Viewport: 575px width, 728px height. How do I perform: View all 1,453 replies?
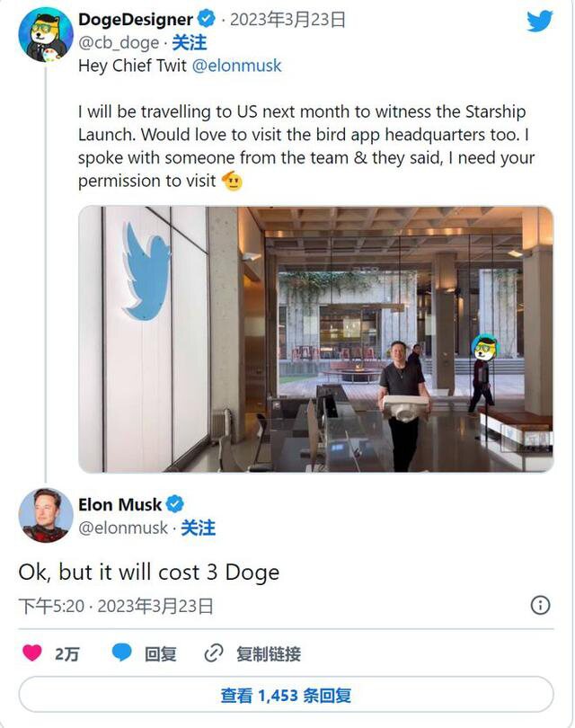(286, 695)
